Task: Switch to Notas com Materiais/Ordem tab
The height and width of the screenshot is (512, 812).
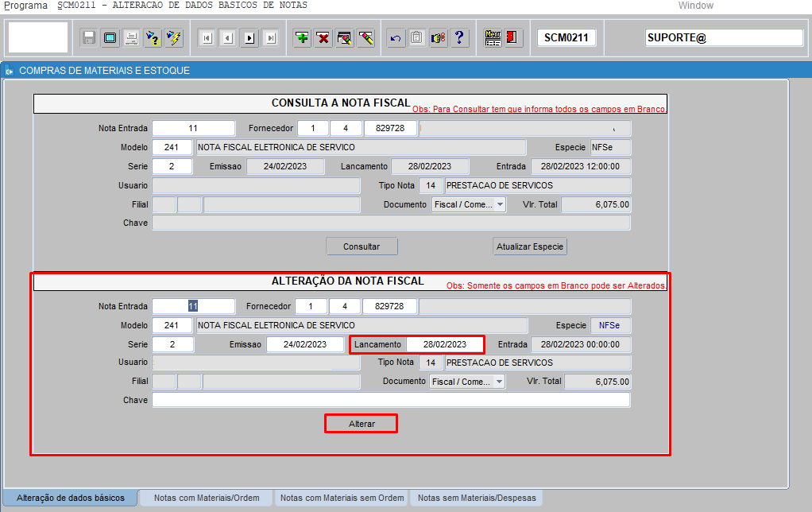Action: (x=207, y=498)
